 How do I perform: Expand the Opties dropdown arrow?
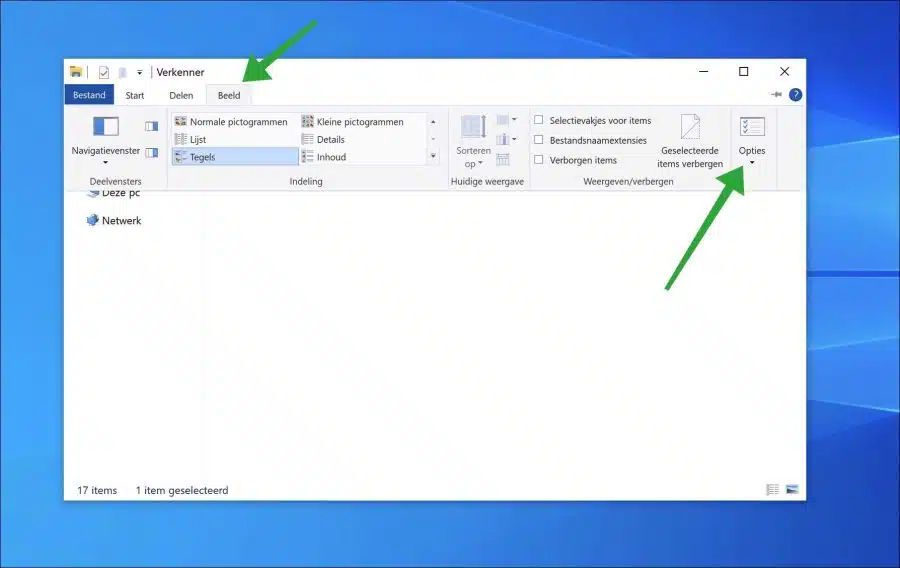[752, 164]
